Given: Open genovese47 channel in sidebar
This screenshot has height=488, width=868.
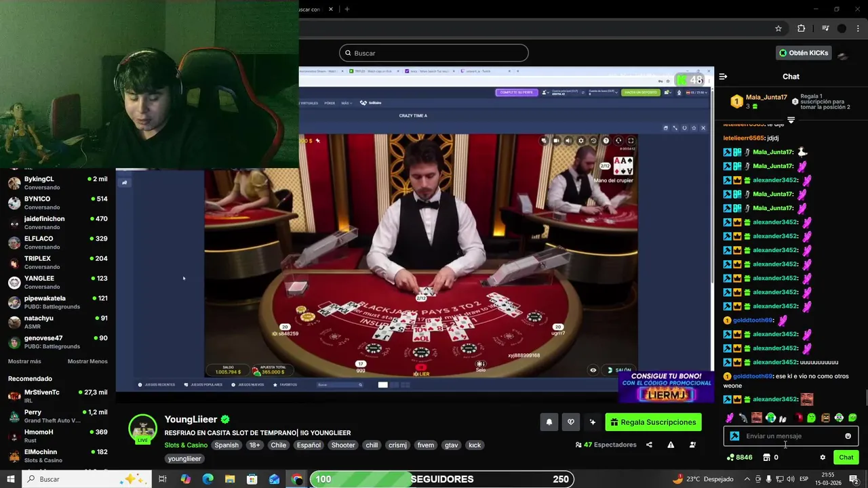Looking at the screenshot, I should click(58, 342).
